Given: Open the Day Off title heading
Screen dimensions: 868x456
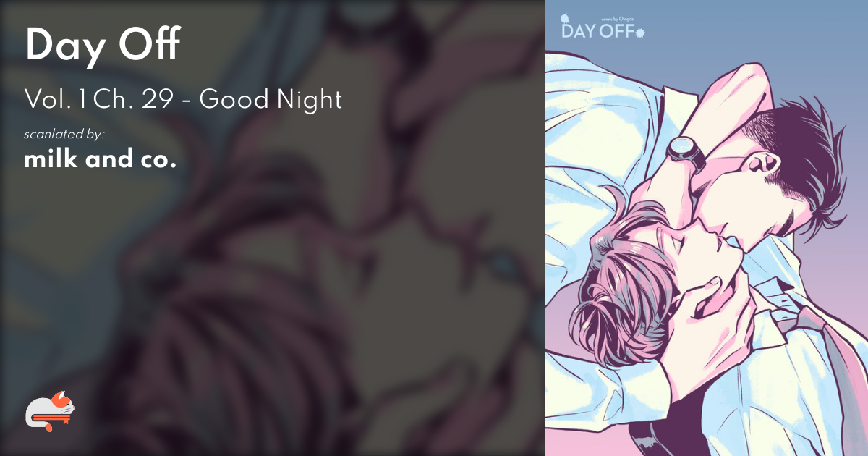Looking at the screenshot, I should (101, 48).
